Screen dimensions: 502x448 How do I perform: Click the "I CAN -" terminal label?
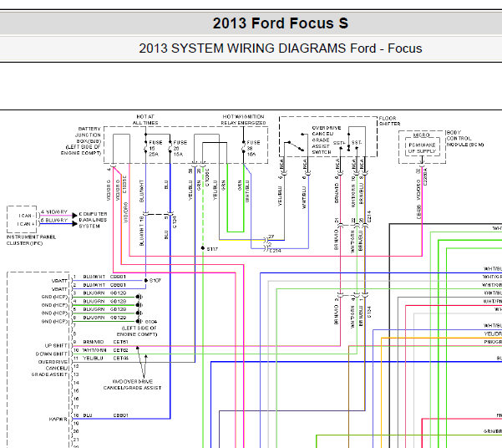(25, 216)
